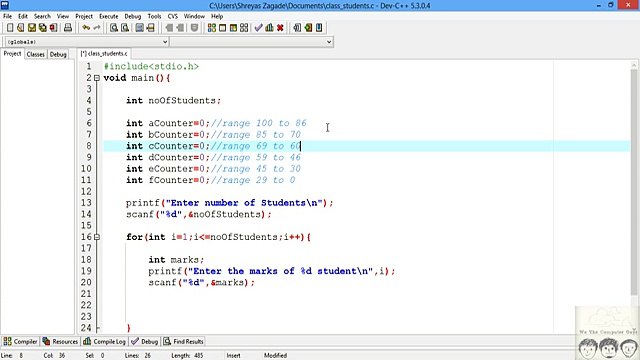This screenshot has width=640, height=360.
Task: Open the View menu
Action: click(x=62, y=16)
